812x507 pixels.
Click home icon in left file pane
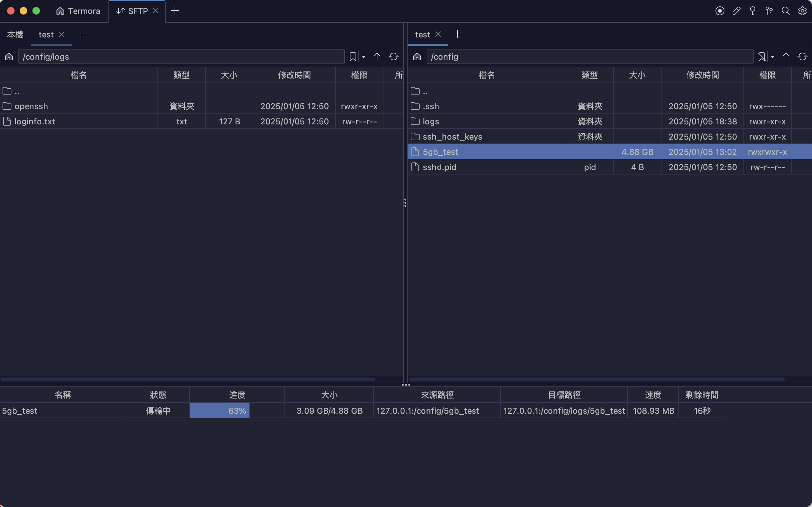click(9, 57)
